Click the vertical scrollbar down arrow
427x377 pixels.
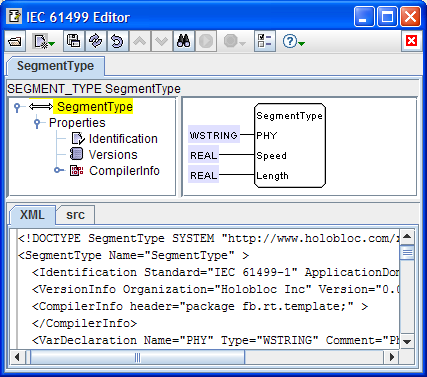point(407,342)
